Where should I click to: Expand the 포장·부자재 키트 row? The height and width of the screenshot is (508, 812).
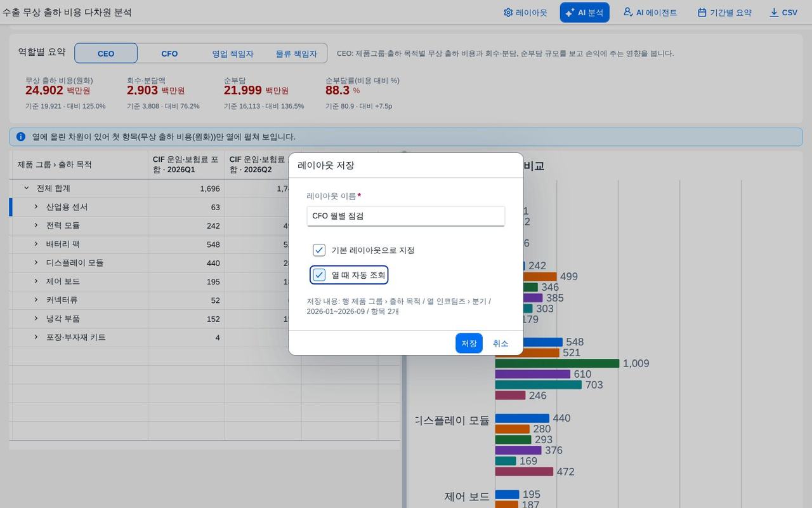[36, 337]
